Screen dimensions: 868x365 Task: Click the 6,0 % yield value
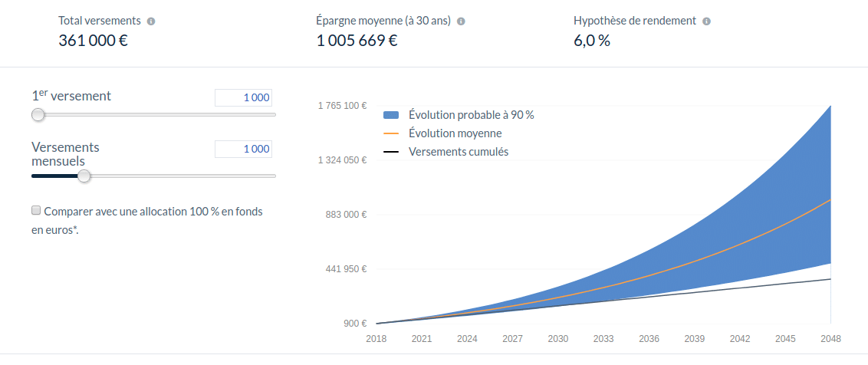(592, 41)
